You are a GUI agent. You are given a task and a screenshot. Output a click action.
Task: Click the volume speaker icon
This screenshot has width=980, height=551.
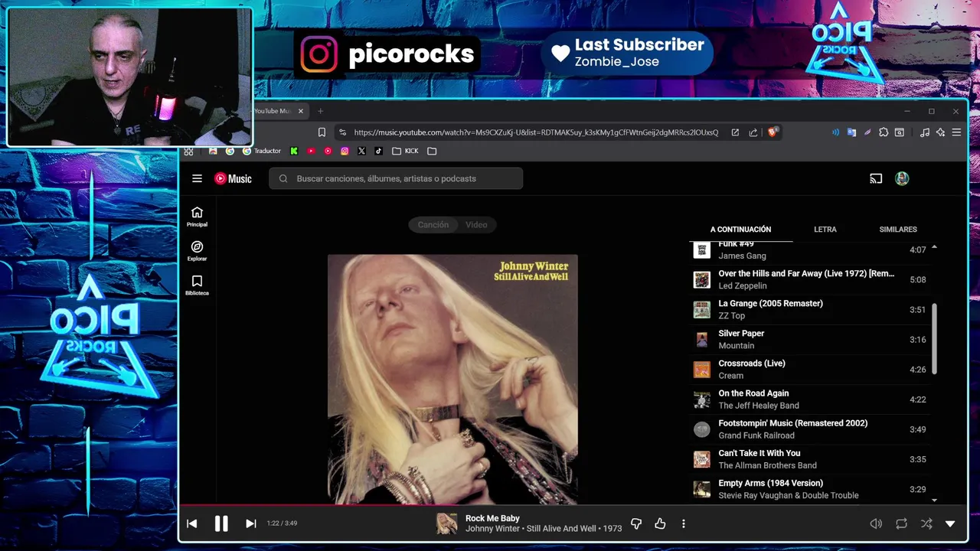point(876,523)
